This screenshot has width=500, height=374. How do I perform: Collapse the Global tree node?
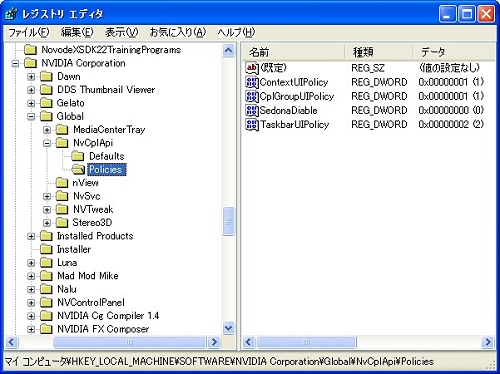click(31, 117)
